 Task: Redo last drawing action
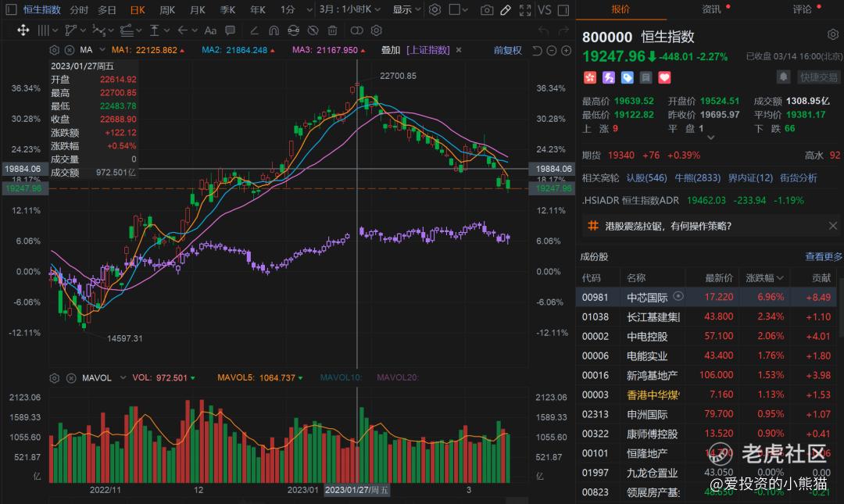[x=563, y=30]
